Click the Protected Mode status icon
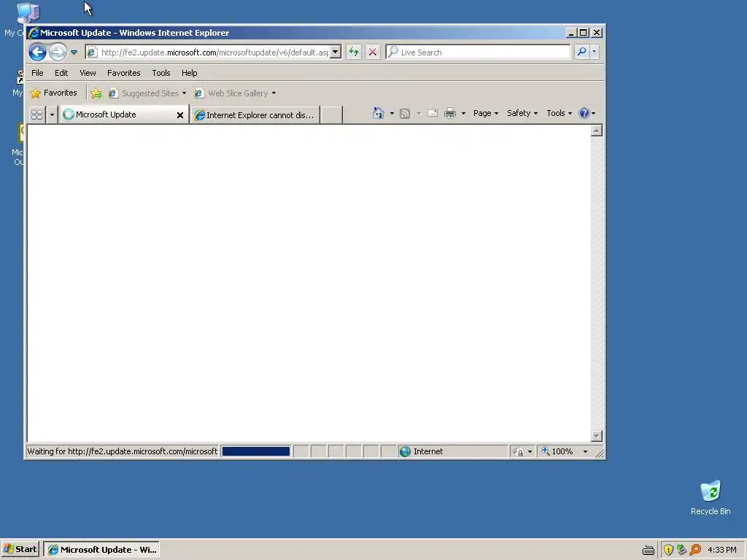 [x=522, y=451]
